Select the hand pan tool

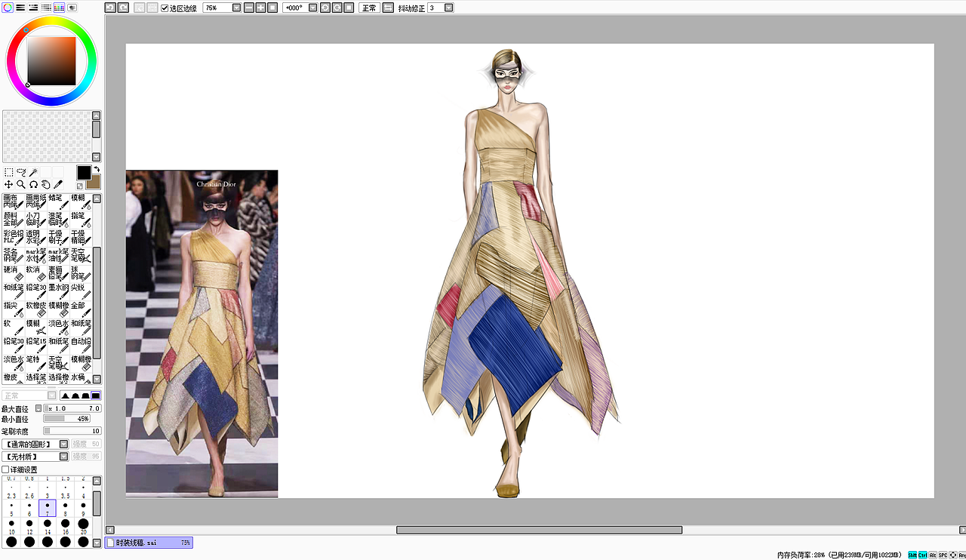point(45,184)
